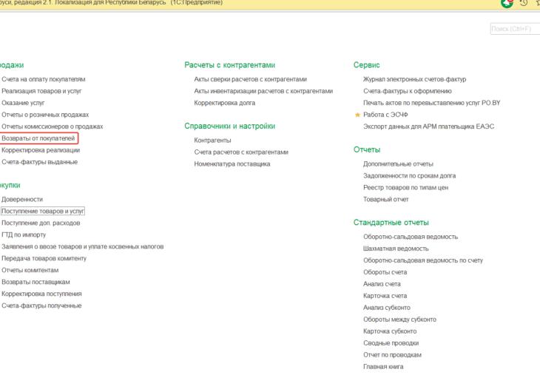Open Корректировка долга
This screenshot has width=540, height=392.
click(x=225, y=103)
